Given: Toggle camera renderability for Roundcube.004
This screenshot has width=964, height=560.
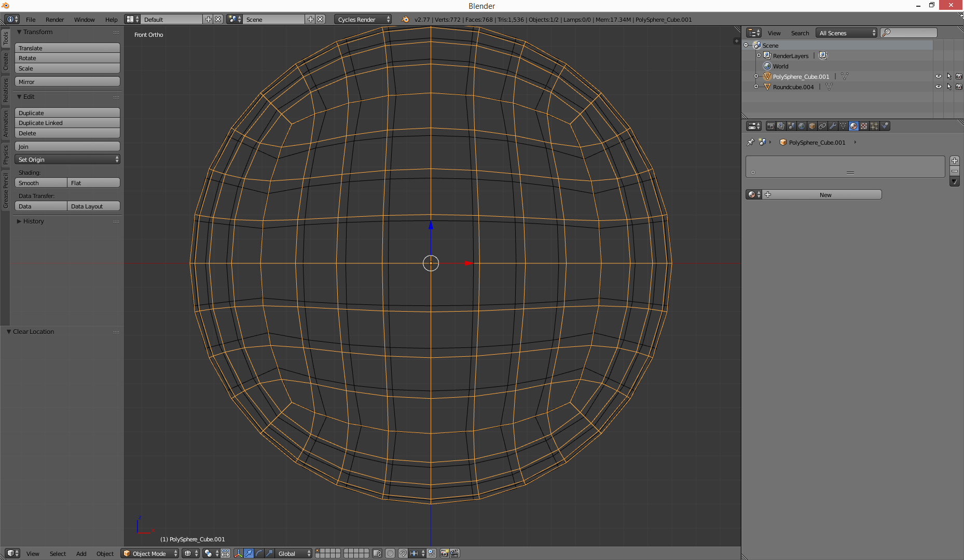Looking at the screenshot, I should click(958, 87).
